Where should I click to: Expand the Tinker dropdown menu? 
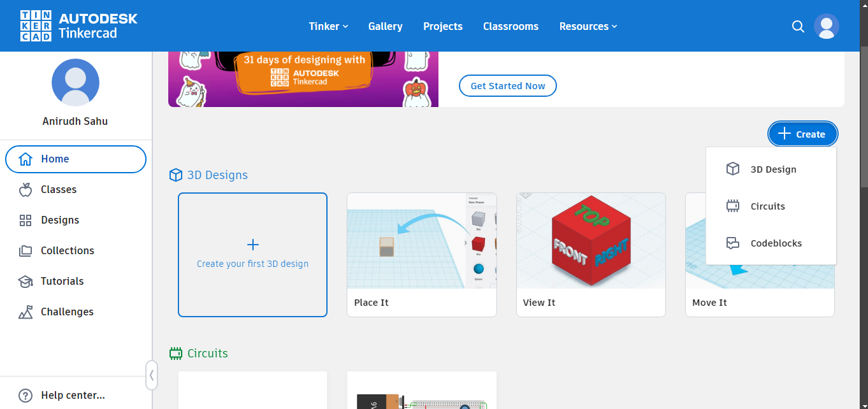pos(328,26)
